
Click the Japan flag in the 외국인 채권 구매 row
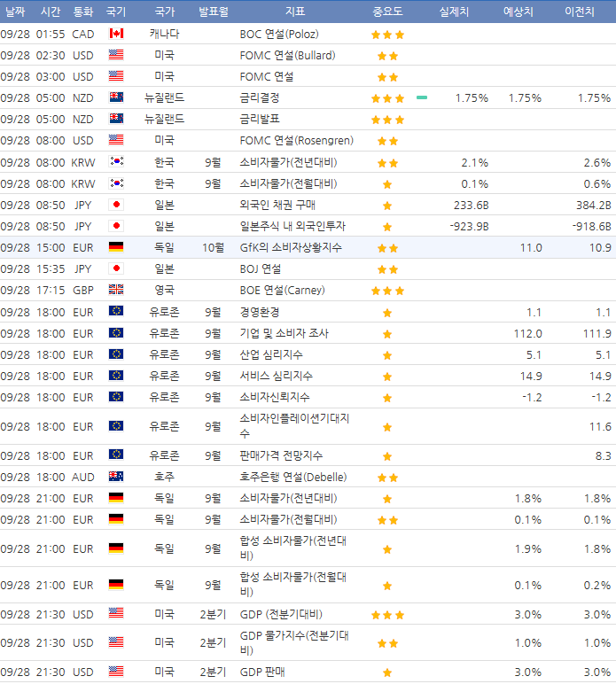coord(116,205)
